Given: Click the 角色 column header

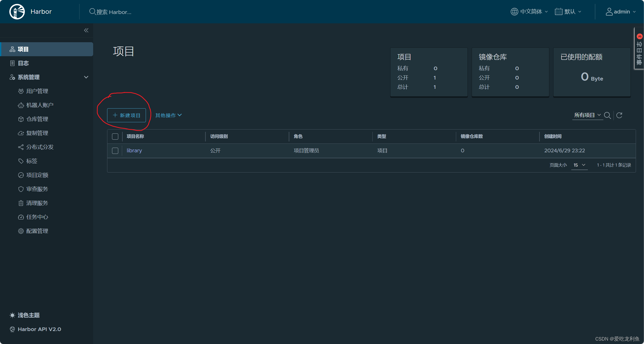Looking at the screenshot, I should pos(298,136).
